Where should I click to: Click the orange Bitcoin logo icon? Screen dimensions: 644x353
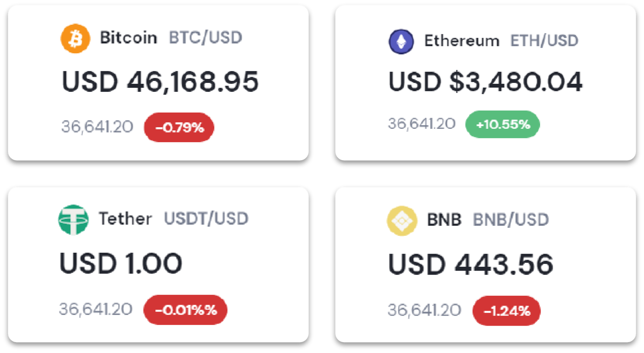click(75, 39)
